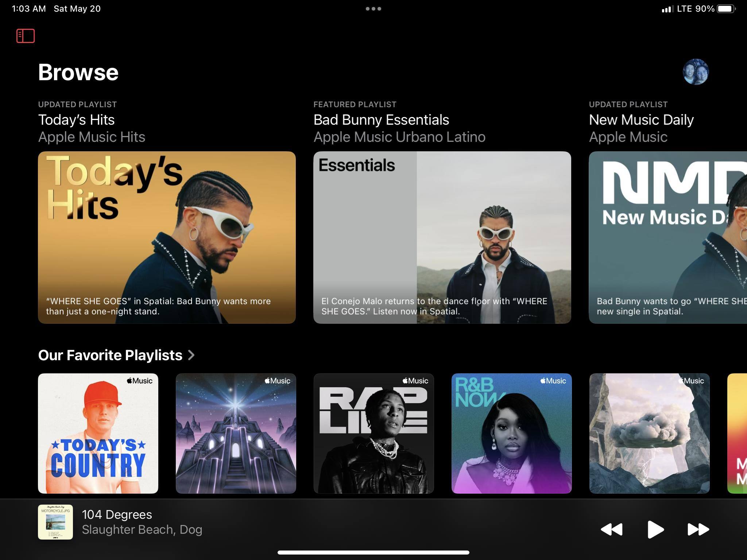Open the New Music Daily card
Viewport: 747px width, 560px height.
(667, 237)
